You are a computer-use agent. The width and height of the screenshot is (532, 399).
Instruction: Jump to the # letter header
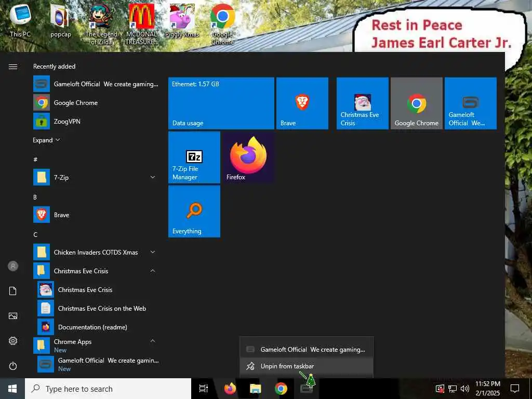click(x=35, y=159)
